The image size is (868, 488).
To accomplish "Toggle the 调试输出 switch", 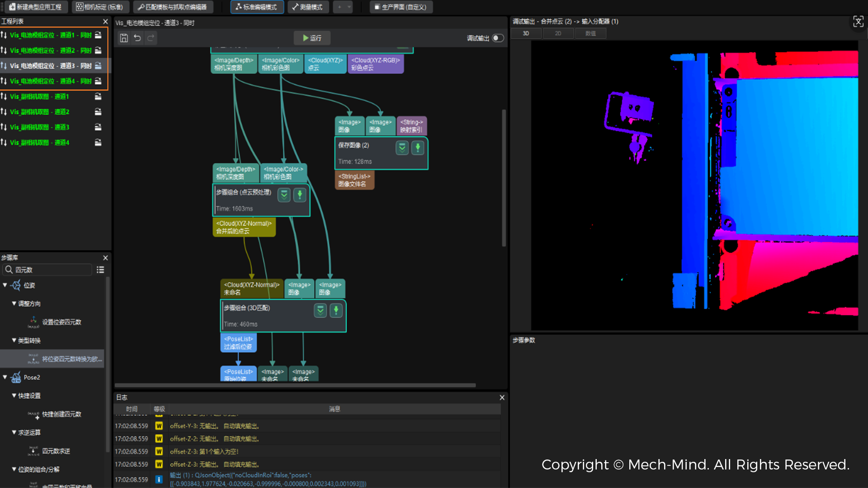I will point(498,38).
